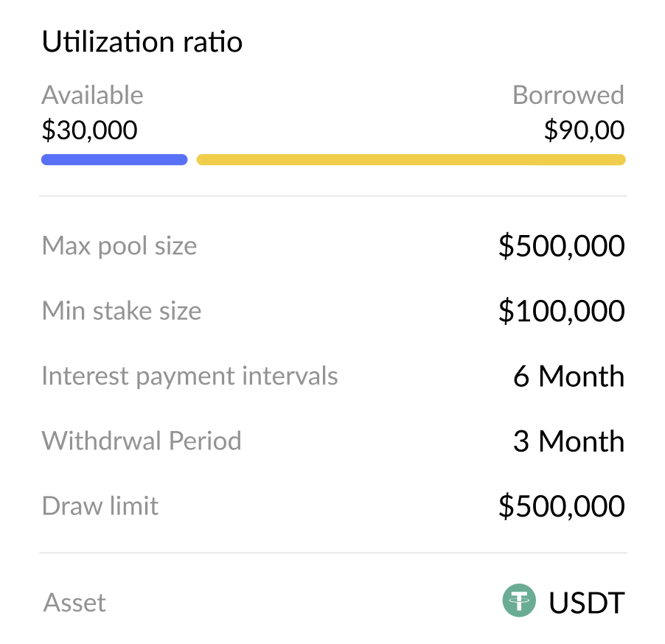
Task: Click the $500,000 max pool size value
Action: point(561,246)
